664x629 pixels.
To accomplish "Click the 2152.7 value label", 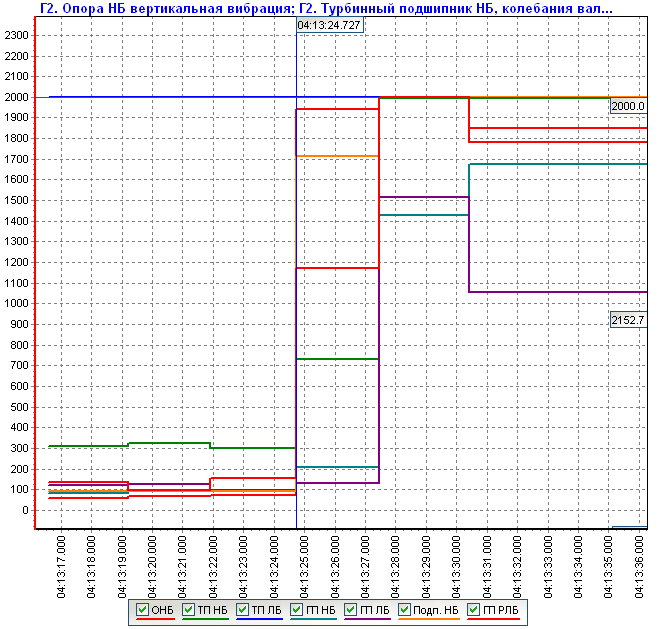I will pyautogui.click(x=628, y=320).
